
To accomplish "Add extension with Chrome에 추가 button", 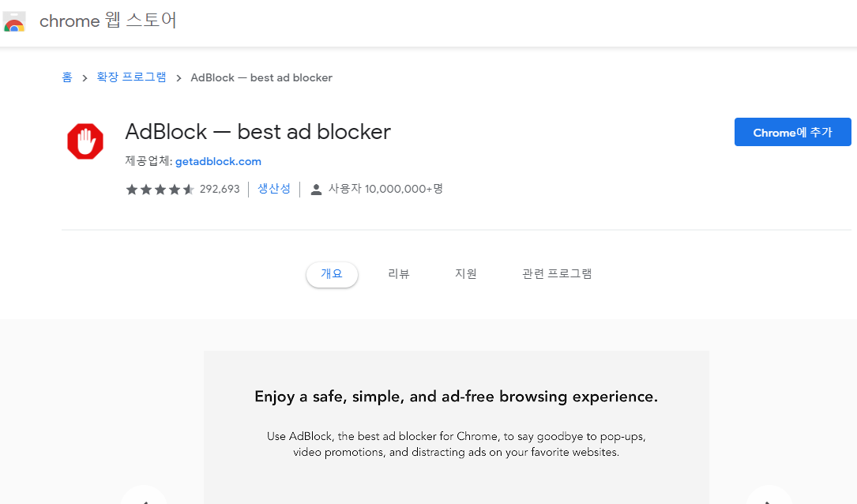I will (792, 132).
